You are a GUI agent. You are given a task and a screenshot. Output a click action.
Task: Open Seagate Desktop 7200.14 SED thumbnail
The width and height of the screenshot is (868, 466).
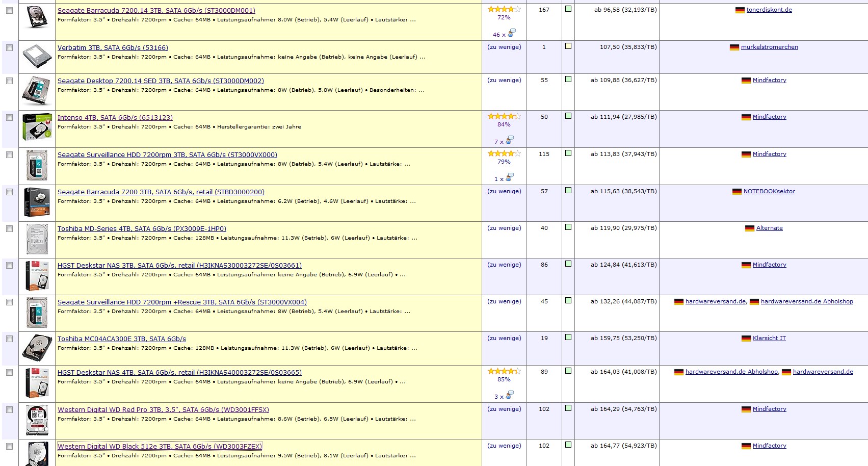click(37, 91)
